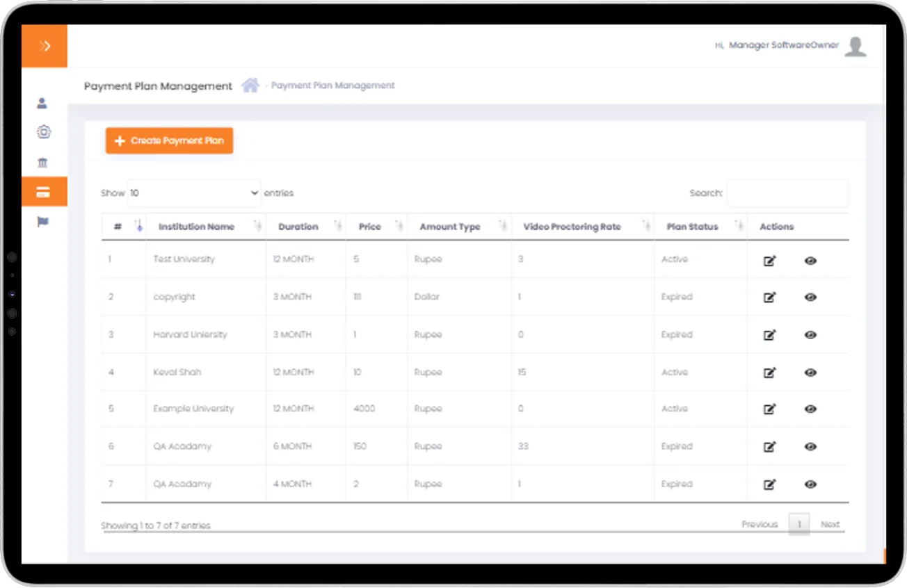Click the Create Payment Plan button
The image size is (907, 588).
coord(169,140)
